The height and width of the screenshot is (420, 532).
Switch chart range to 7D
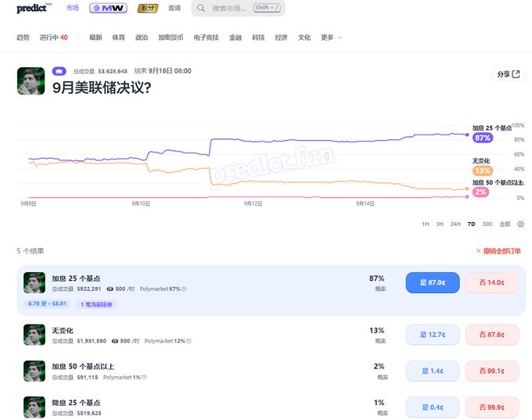471,224
